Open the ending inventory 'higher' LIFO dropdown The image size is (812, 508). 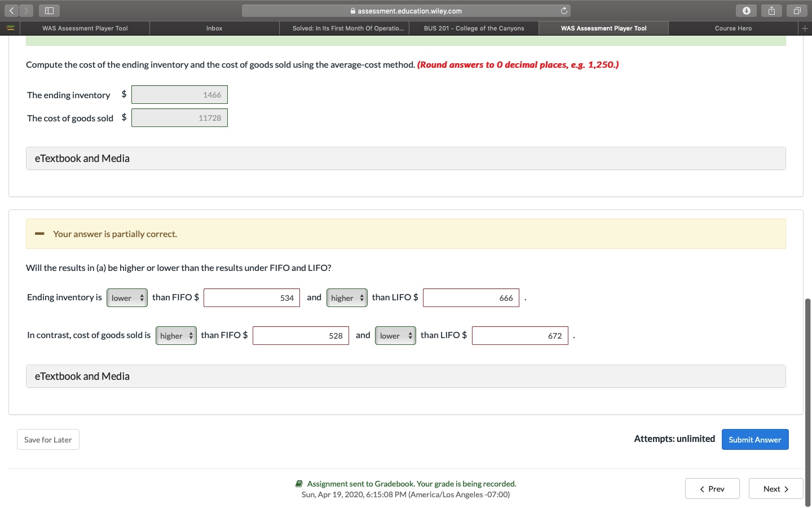[347, 298]
